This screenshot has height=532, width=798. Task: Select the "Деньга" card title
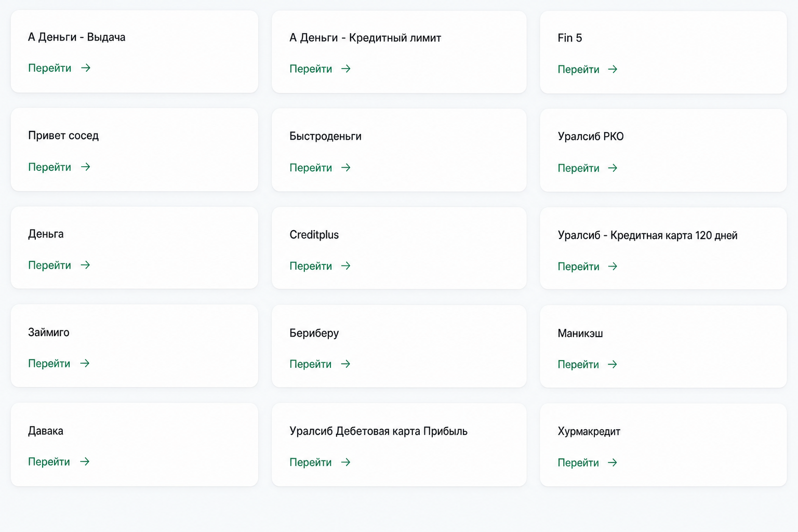(x=46, y=234)
